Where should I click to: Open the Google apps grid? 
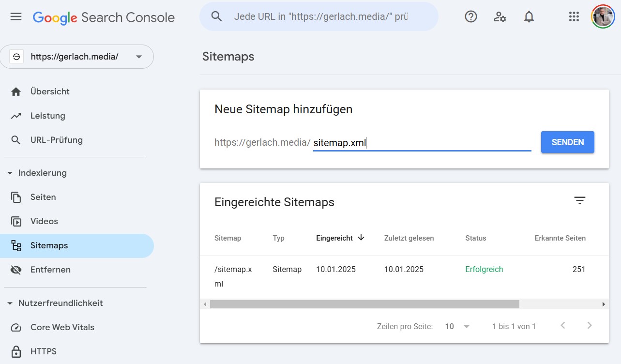pyautogui.click(x=574, y=17)
